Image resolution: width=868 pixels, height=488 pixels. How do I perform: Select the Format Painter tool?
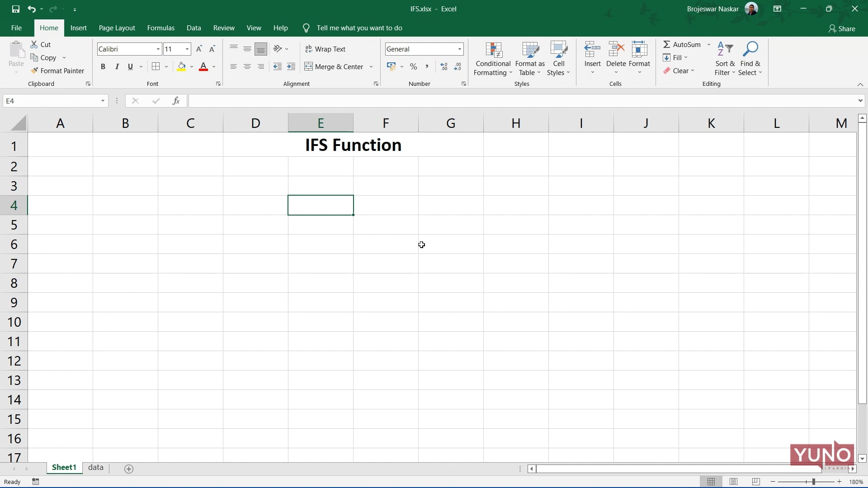tap(58, 70)
